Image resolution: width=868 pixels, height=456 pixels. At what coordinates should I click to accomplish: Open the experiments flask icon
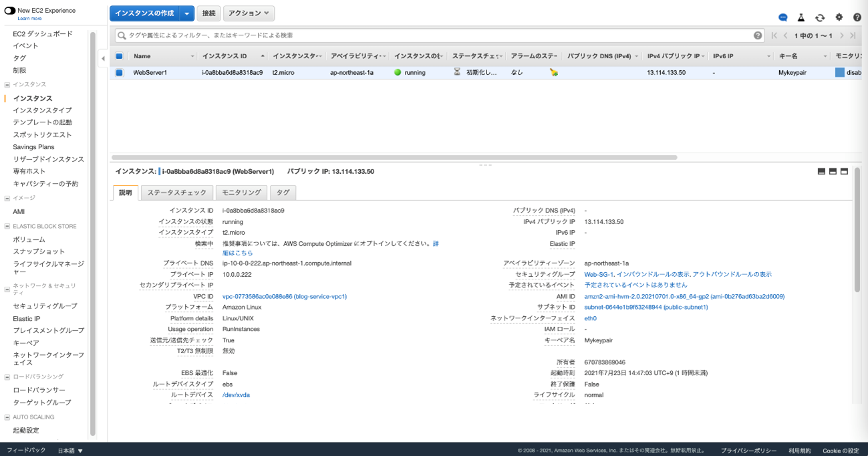coord(801,17)
